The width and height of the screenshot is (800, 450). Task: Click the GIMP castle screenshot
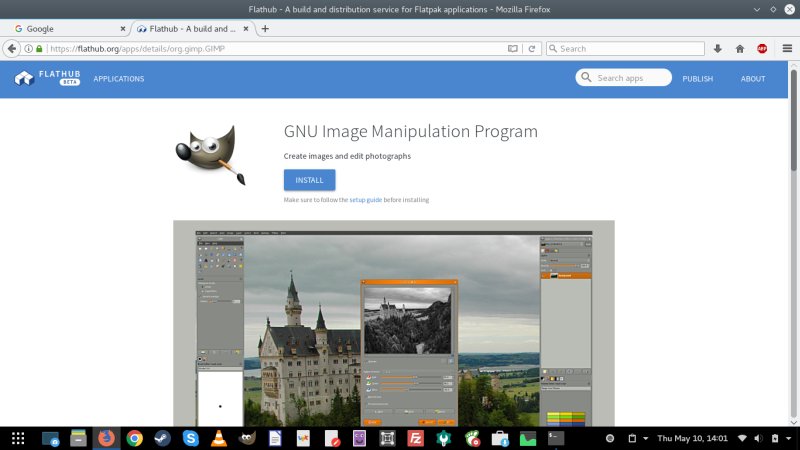(x=394, y=323)
